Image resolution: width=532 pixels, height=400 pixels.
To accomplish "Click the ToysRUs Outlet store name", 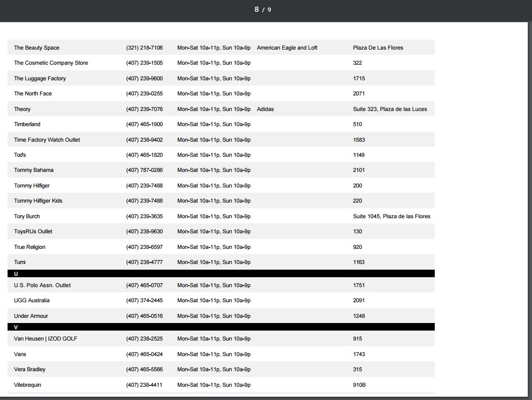I will 33,231.
